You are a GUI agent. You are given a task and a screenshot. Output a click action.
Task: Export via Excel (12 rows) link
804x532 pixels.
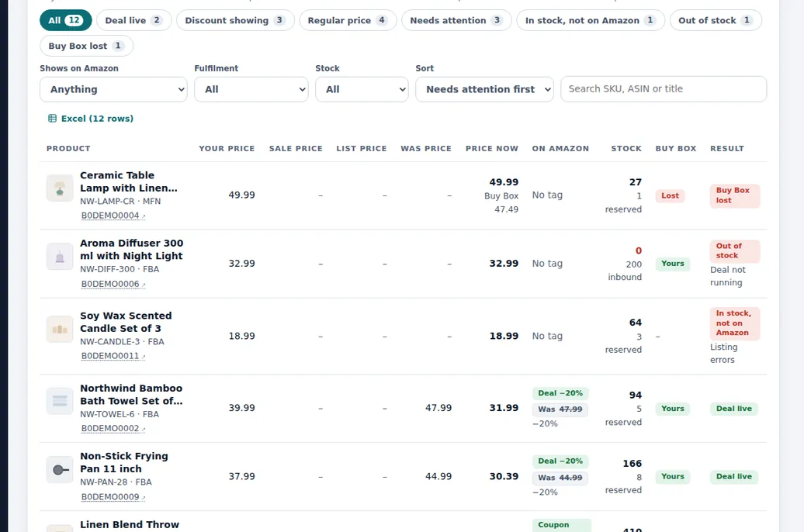click(91, 119)
